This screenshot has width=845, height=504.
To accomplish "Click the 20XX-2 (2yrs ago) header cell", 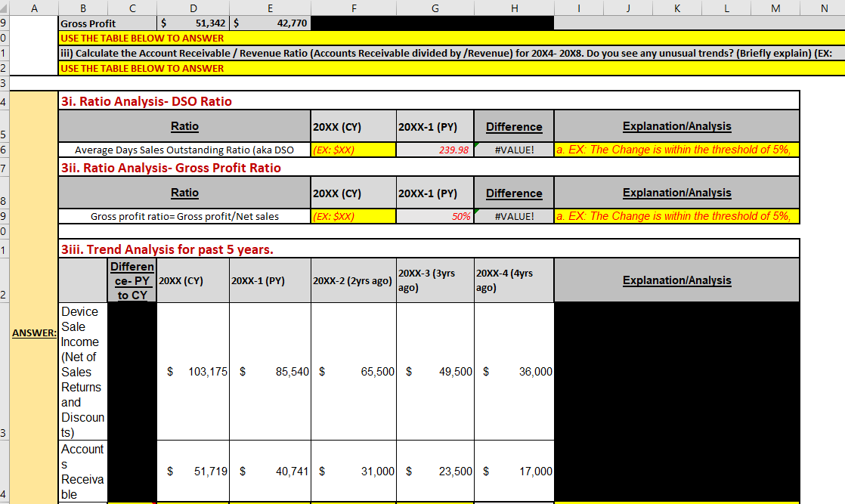I will coord(354,280).
